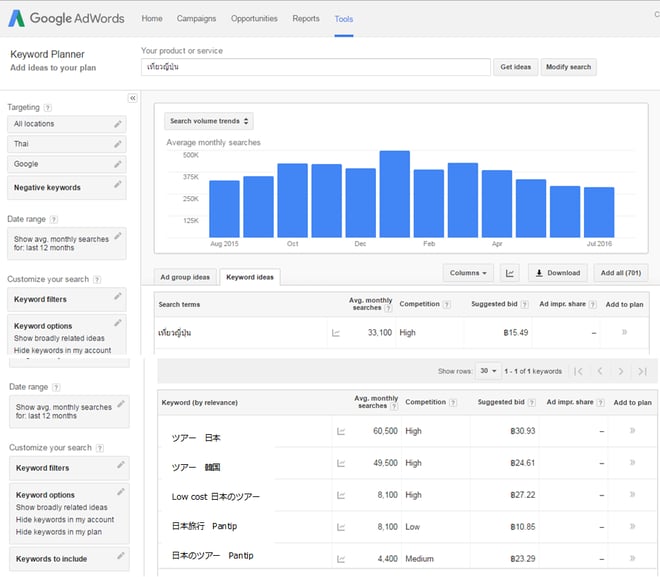Open Competition column help in Search terms table

click(x=447, y=304)
